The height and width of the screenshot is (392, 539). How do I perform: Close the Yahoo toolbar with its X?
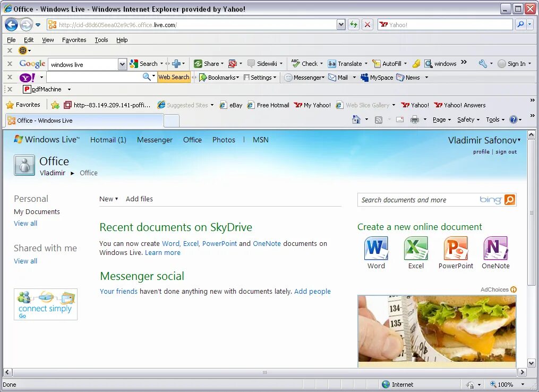tap(10, 77)
